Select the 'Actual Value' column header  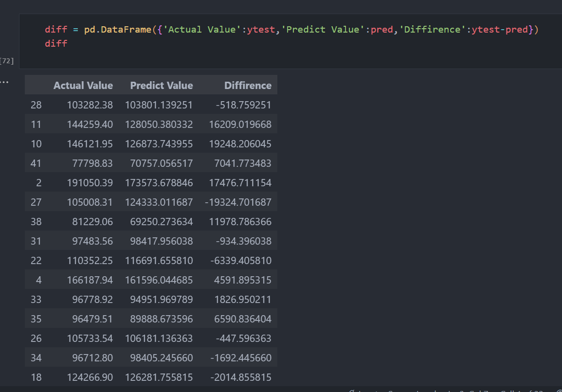click(x=83, y=85)
